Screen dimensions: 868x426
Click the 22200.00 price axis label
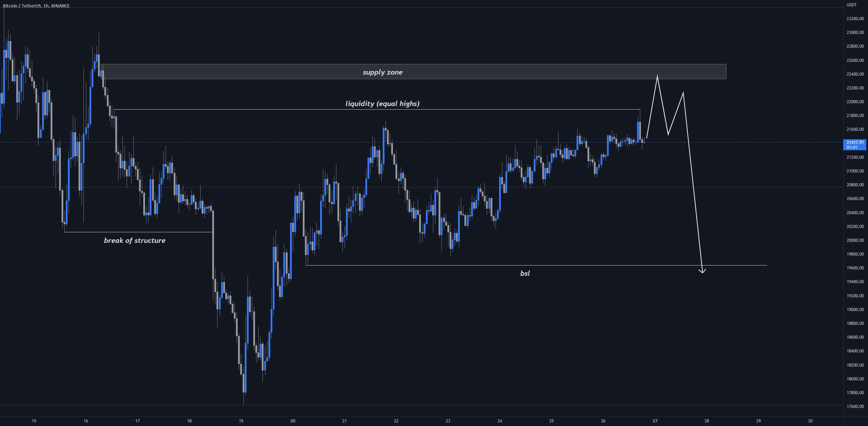coord(855,88)
